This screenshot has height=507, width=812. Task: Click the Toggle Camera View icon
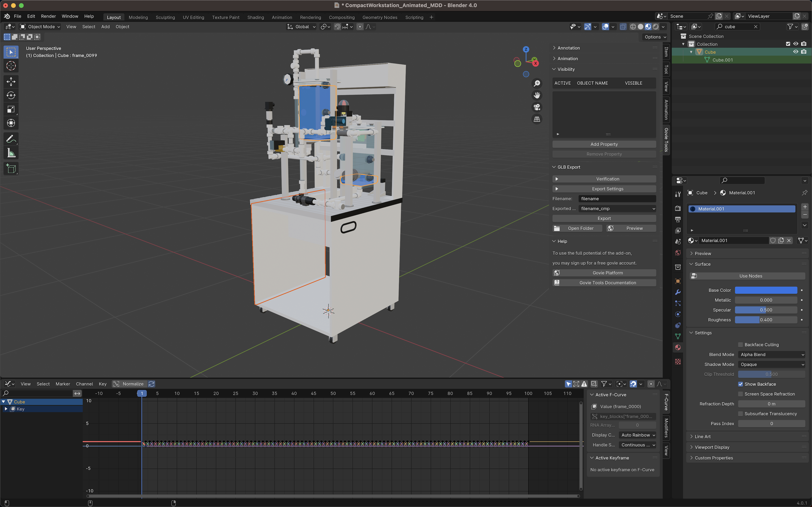[x=537, y=107]
